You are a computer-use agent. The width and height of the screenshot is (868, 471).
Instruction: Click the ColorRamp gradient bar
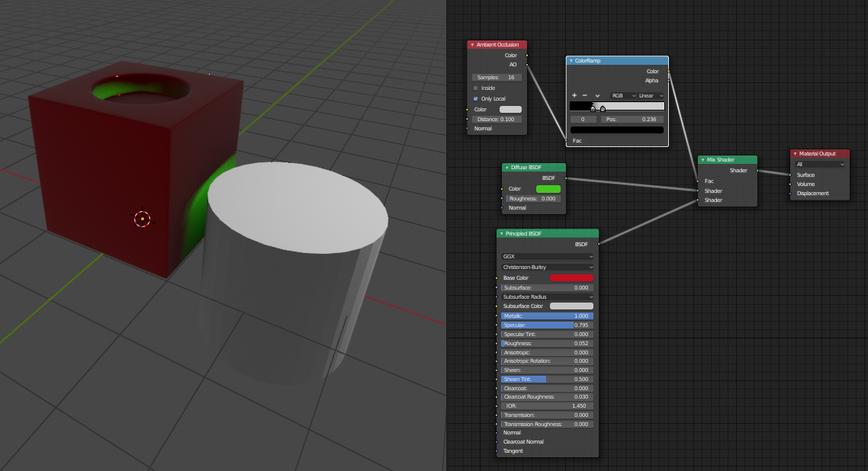pyautogui.click(x=617, y=106)
